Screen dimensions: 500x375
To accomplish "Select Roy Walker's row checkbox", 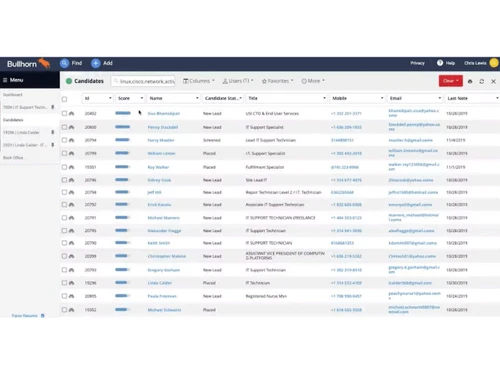I will (x=64, y=167).
